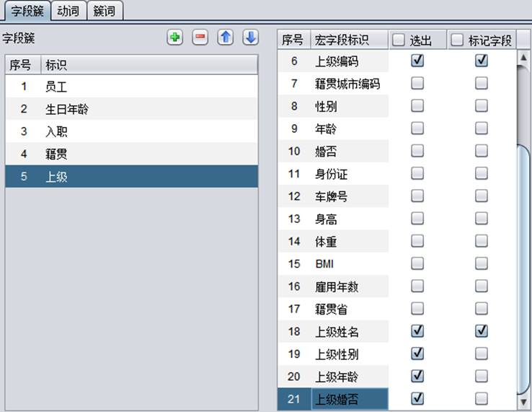
Task: Uncheck 标记字段 for 上级姓名 row
Action: tap(481, 331)
